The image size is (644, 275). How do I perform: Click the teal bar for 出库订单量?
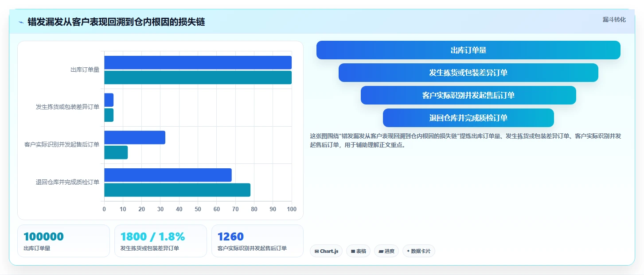pos(198,77)
